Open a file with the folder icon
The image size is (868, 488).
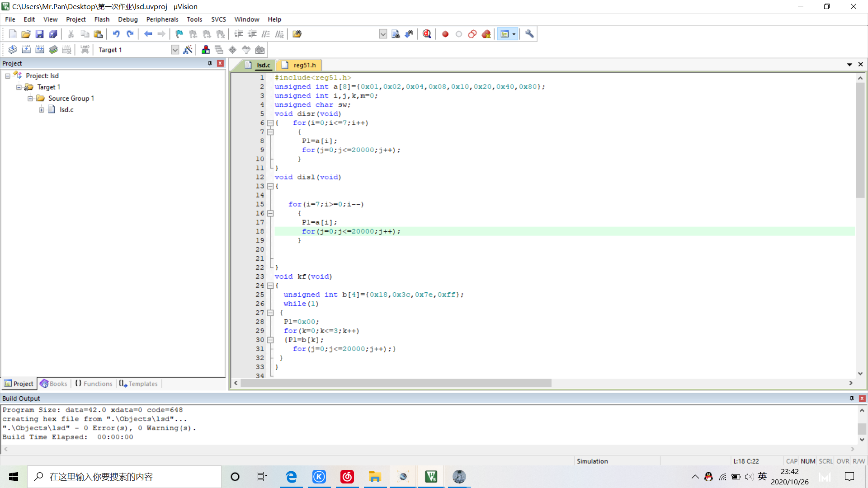(x=26, y=34)
